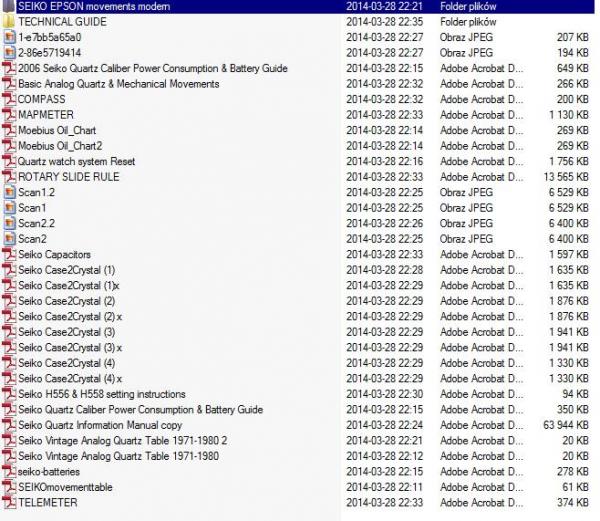This screenshot has height=521, width=600.
Task: Select the TECHNICAL GUIDE folder name
Action: pos(62,22)
